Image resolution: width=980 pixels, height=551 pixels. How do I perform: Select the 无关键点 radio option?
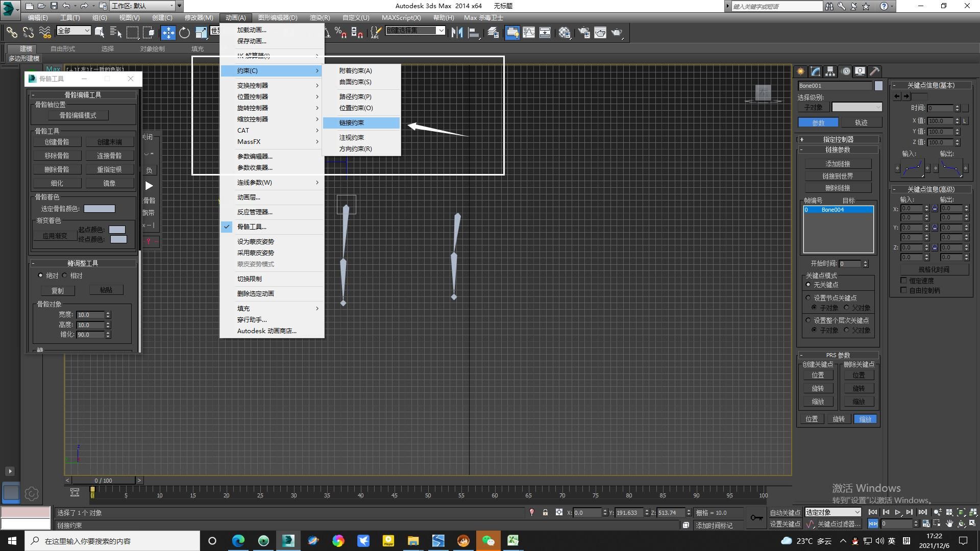pos(808,285)
